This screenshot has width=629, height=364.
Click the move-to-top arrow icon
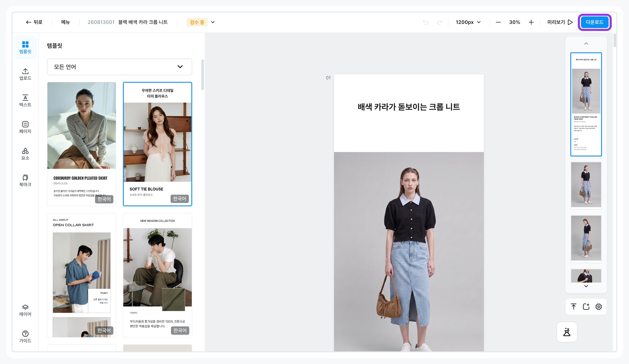click(574, 307)
